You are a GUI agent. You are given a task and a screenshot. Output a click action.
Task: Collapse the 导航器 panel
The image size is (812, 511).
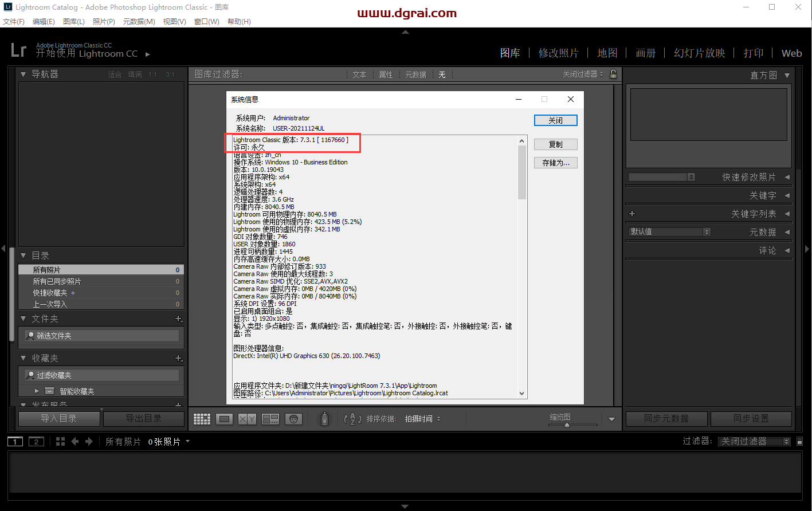pos(23,74)
